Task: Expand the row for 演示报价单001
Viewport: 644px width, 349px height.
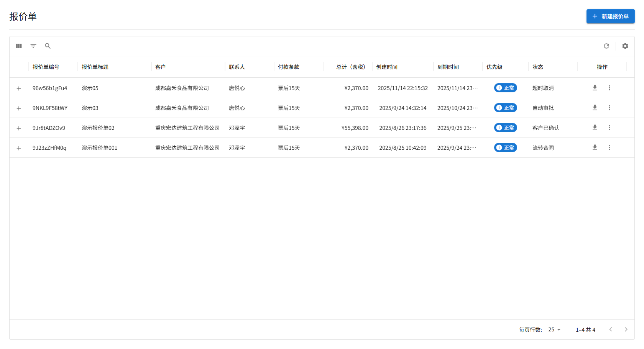Action: click(x=18, y=147)
